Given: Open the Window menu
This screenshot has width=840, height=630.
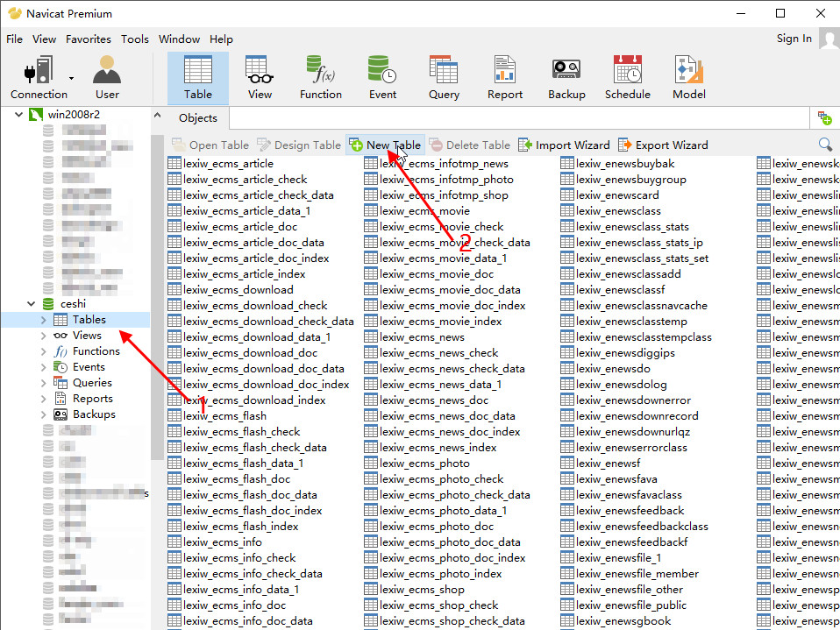Looking at the screenshot, I should coord(179,39).
